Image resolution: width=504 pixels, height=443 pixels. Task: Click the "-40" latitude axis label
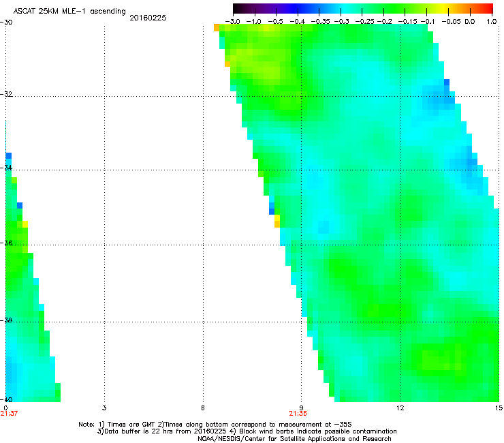pyautogui.click(x=6, y=399)
